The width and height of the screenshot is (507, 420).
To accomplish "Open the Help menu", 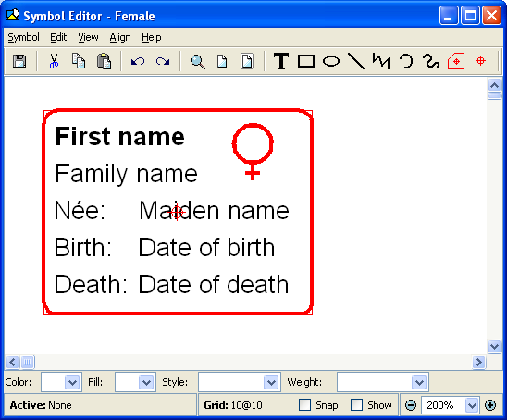I will 152,37.
